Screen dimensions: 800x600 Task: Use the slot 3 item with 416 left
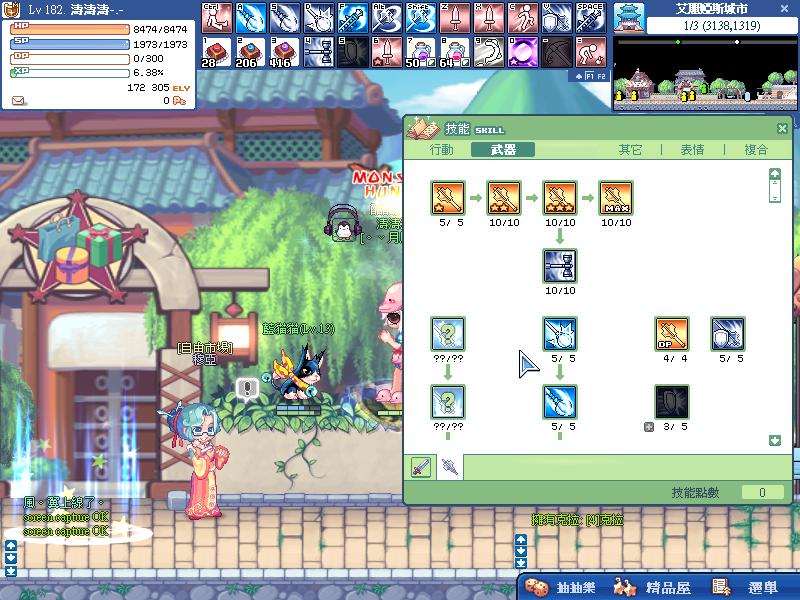tap(285, 52)
